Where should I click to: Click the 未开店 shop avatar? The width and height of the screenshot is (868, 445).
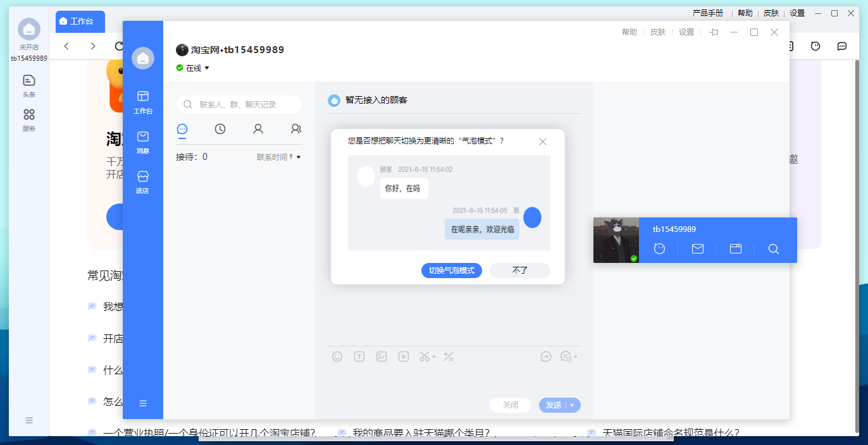tap(29, 29)
